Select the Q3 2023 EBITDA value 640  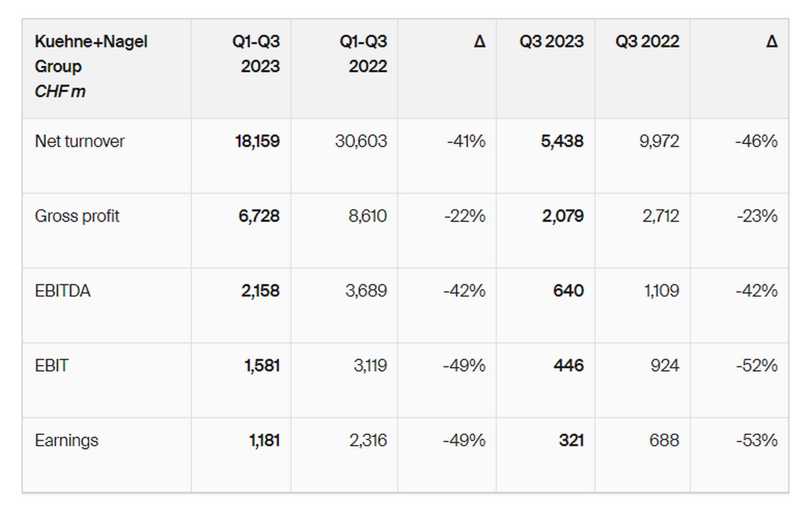click(x=568, y=291)
